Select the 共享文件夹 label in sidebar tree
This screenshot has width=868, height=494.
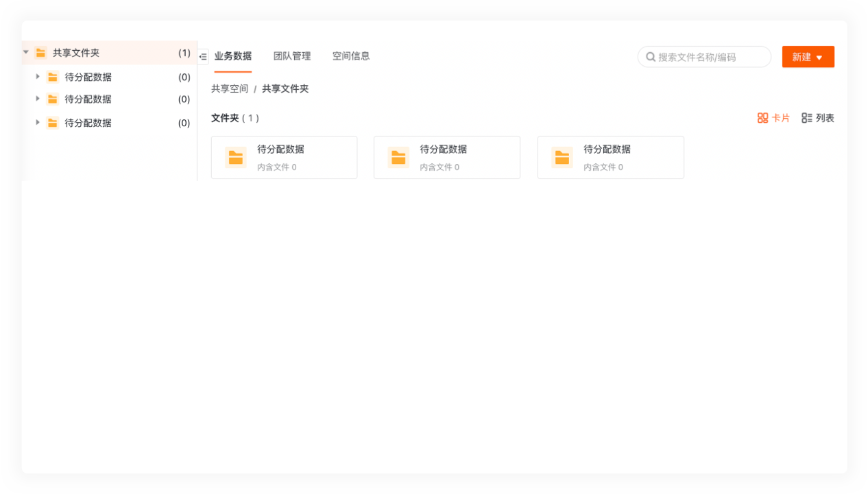tap(76, 53)
